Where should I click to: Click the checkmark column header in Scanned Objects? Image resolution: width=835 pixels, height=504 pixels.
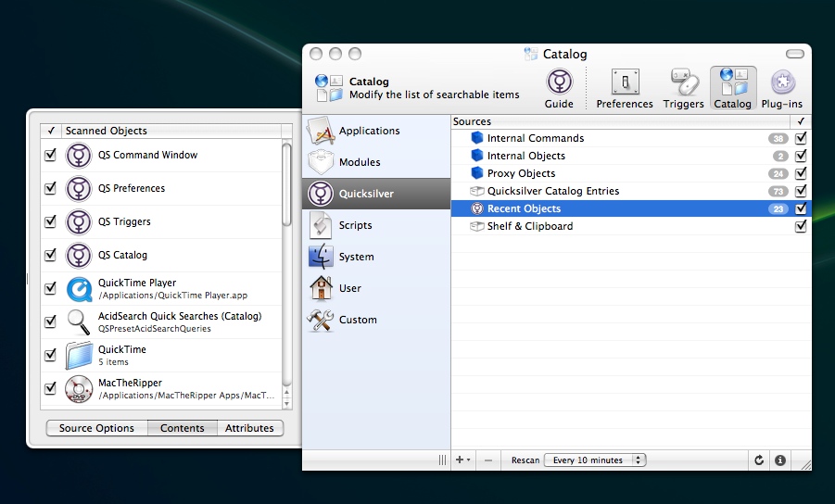click(x=51, y=131)
